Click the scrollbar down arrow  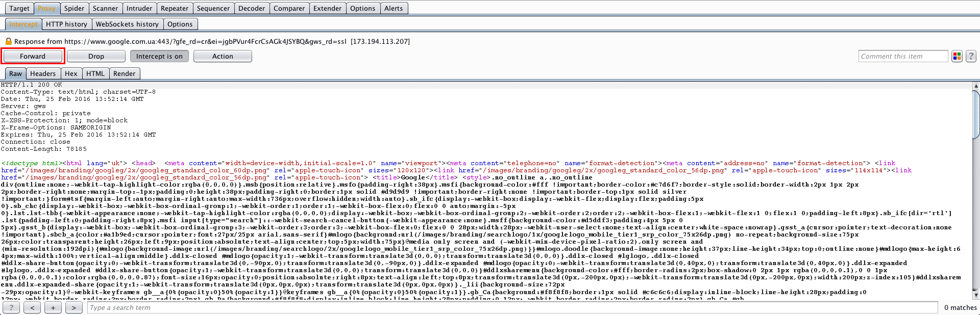click(976, 295)
